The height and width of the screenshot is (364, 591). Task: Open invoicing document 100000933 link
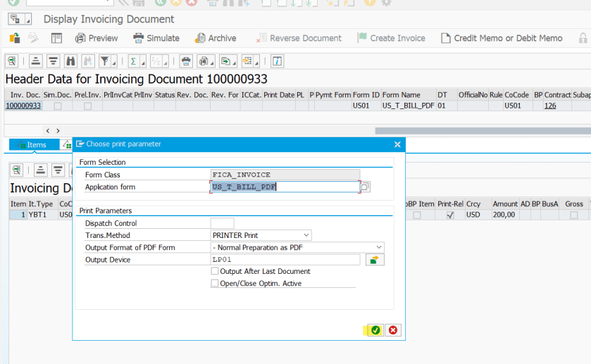(23, 106)
